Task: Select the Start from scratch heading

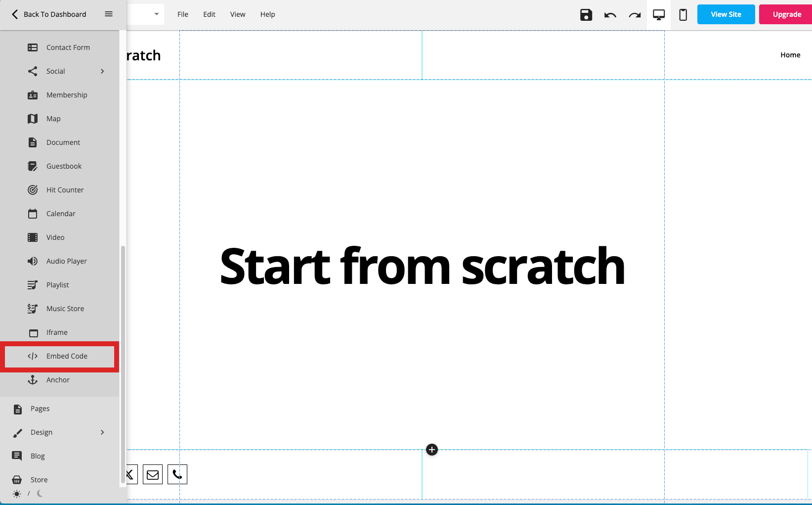Action: 422,266
